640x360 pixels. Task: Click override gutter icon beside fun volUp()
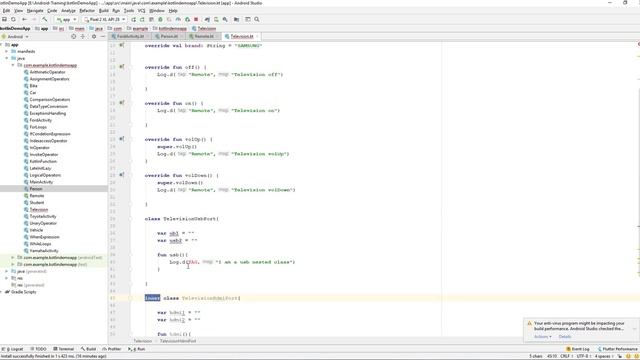pos(122,139)
